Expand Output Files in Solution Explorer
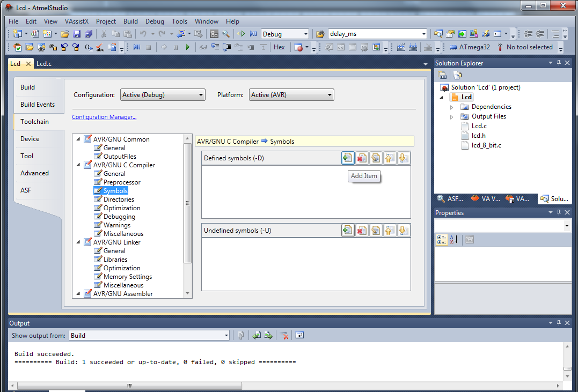The height and width of the screenshot is (392, 578). coord(451,117)
